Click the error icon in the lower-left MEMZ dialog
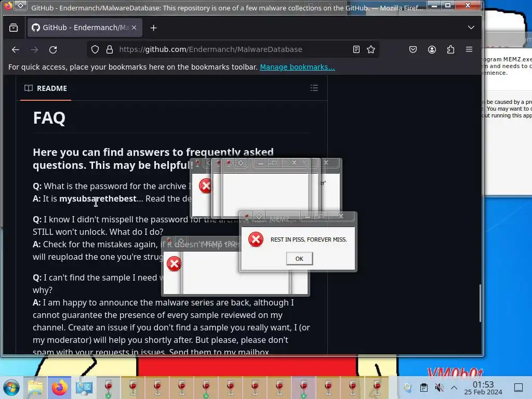Image resolution: width=532 pixels, height=399 pixels. (x=174, y=263)
